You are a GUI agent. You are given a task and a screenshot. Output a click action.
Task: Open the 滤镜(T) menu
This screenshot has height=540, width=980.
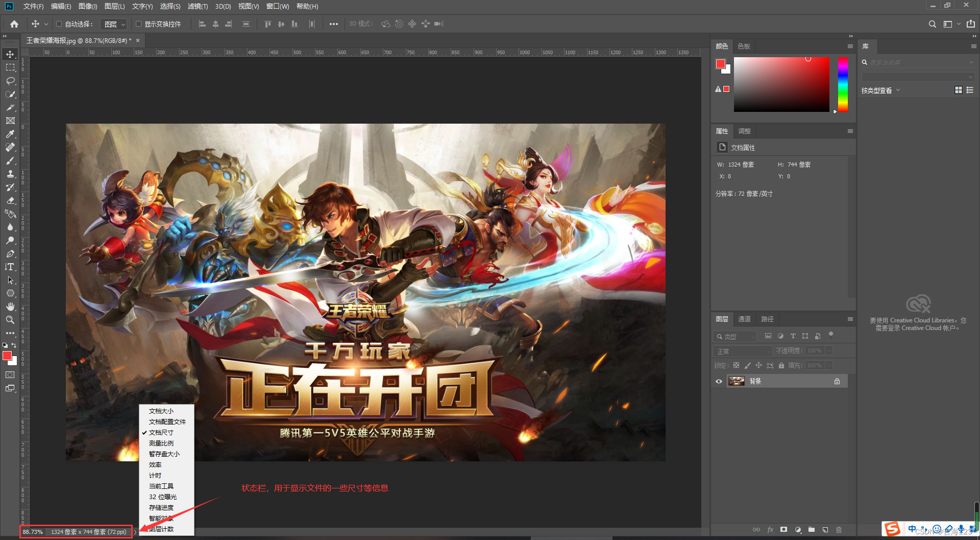(198, 6)
